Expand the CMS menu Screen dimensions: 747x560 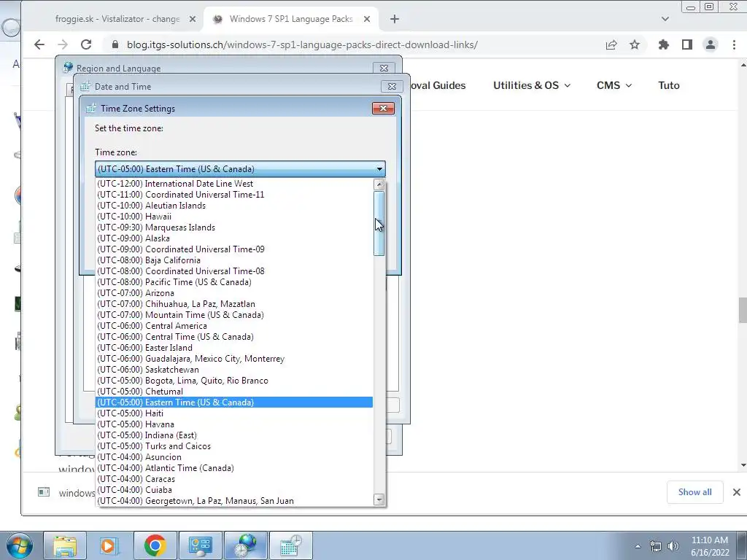pyautogui.click(x=614, y=86)
